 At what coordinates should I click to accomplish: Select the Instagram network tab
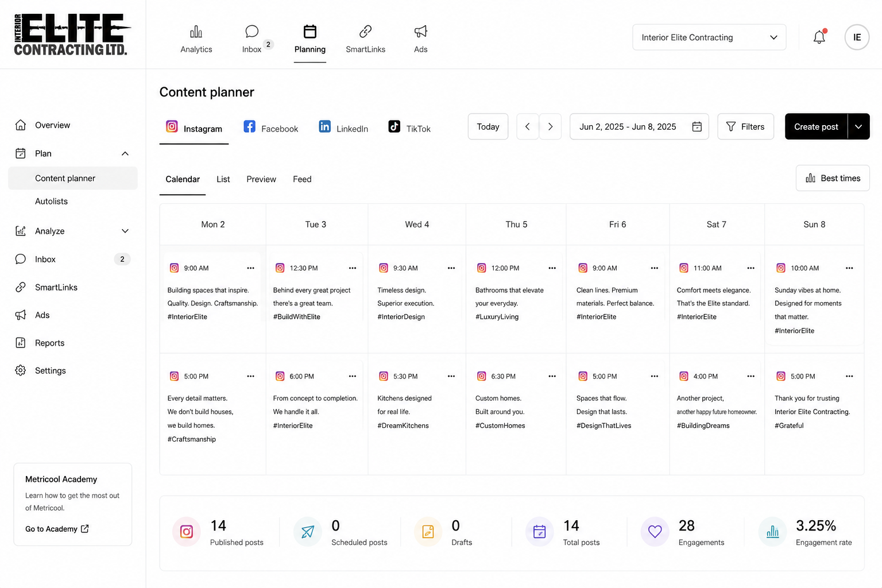pyautogui.click(x=194, y=128)
